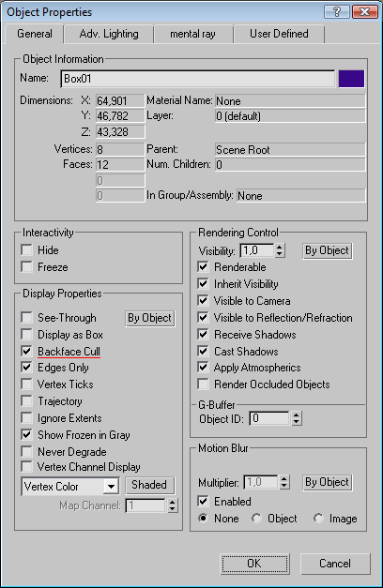Image resolution: width=383 pixels, height=588 pixels.
Task: Go to the User Defined tab
Action: coord(279,34)
